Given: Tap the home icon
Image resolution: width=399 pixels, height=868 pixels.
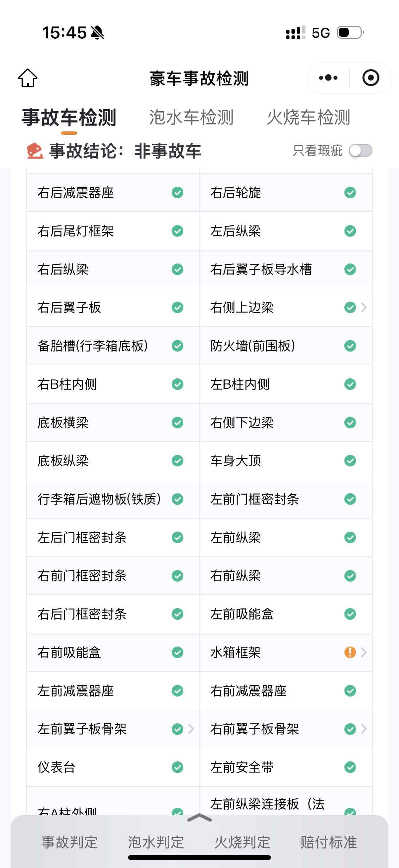Looking at the screenshot, I should tap(28, 78).
